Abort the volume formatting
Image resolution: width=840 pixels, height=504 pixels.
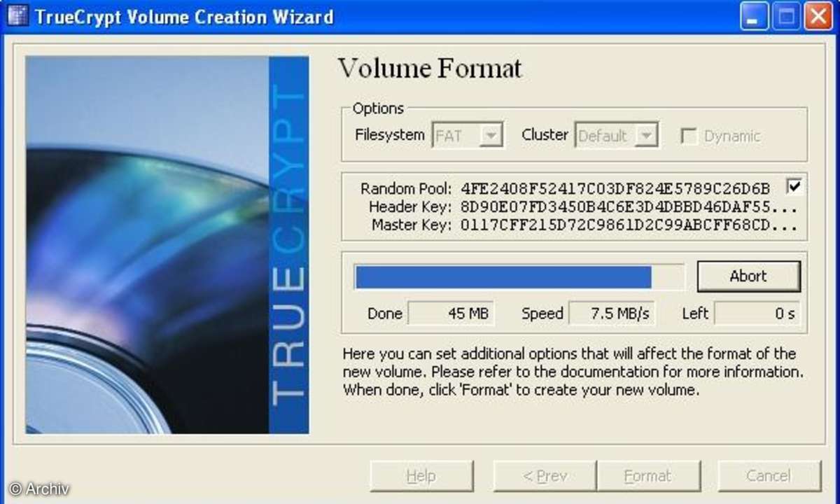pyautogui.click(x=748, y=276)
